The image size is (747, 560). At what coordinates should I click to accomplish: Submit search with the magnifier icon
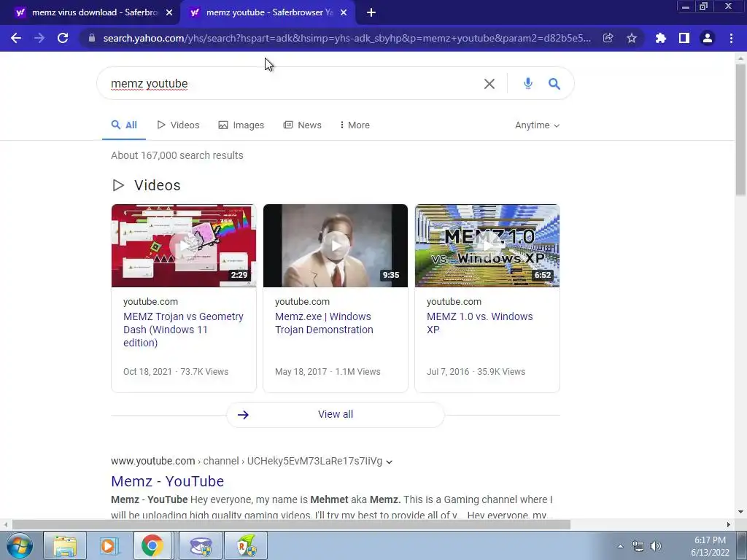tap(554, 84)
